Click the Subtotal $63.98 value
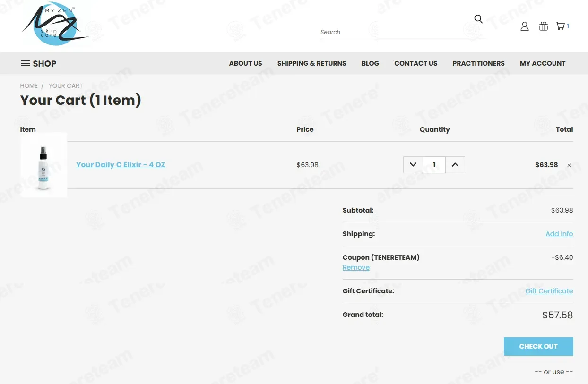The height and width of the screenshot is (384, 588). tap(562, 210)
